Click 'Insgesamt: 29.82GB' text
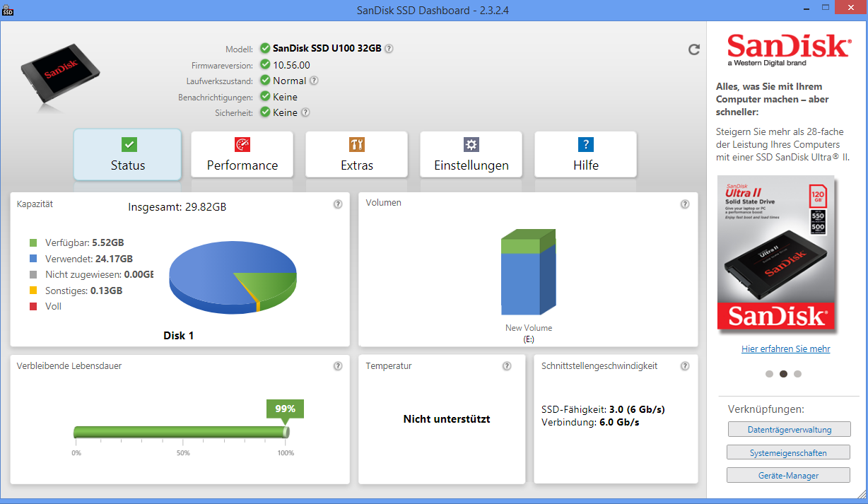 [x=177, y=207]
